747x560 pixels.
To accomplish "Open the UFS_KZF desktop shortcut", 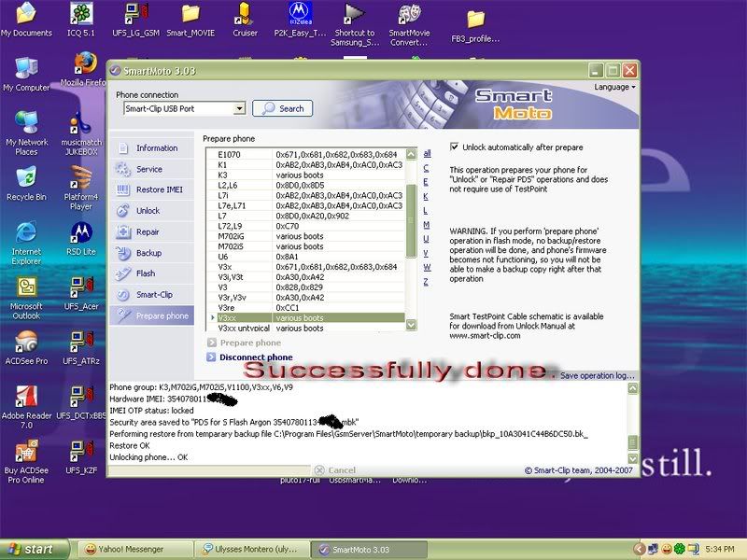I will coord(81,458).
